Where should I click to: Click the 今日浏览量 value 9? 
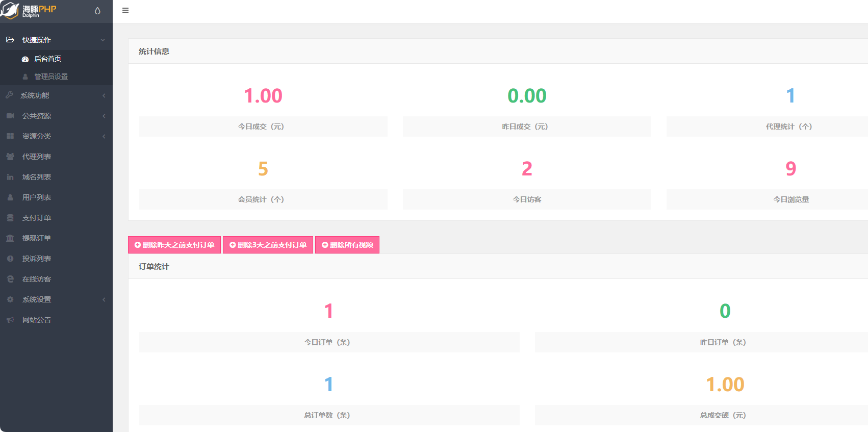pos(790,169)
